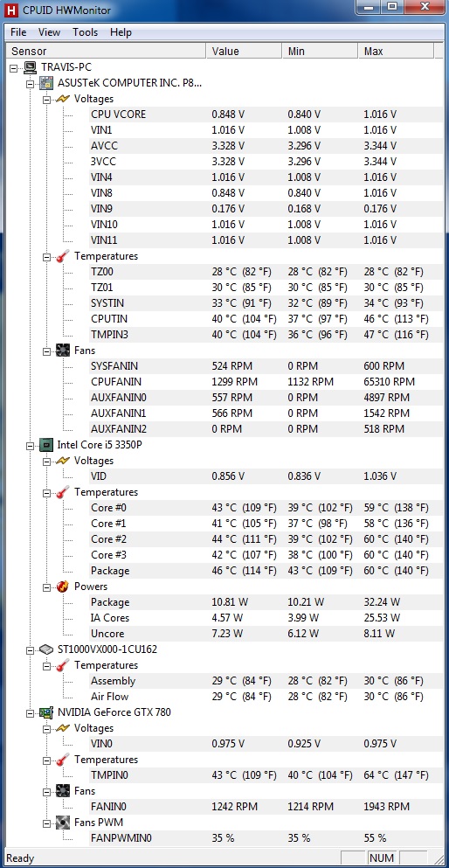Collapse the motherboard Voltages group
The width and height of the screenshot is (449, 868).
[47, 99]
